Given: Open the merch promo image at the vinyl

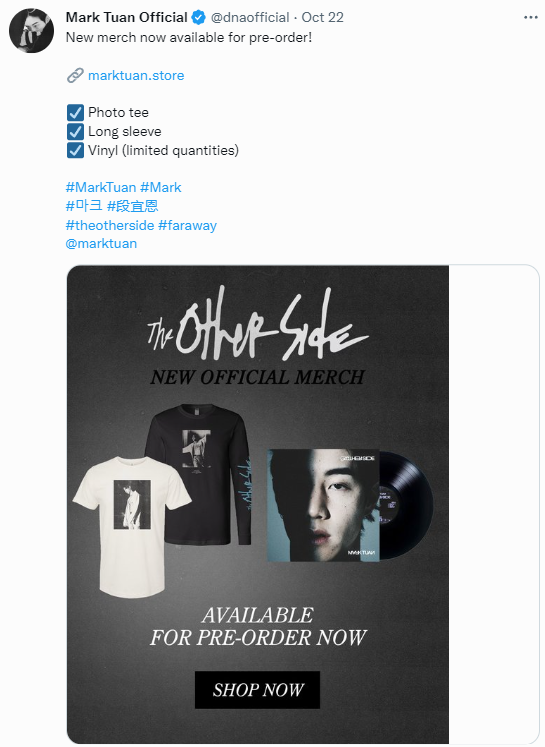Looking at the screenshot, I should tap(350, 505).
